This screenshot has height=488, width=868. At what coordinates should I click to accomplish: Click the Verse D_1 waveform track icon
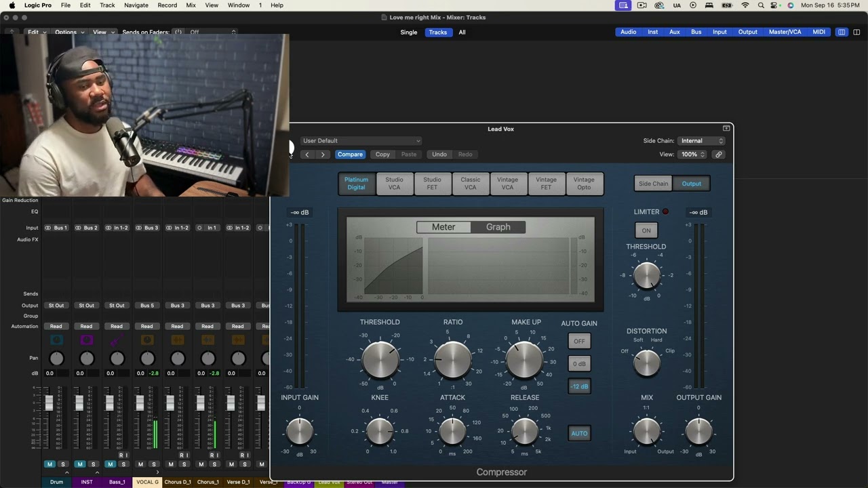pos(238,340)
